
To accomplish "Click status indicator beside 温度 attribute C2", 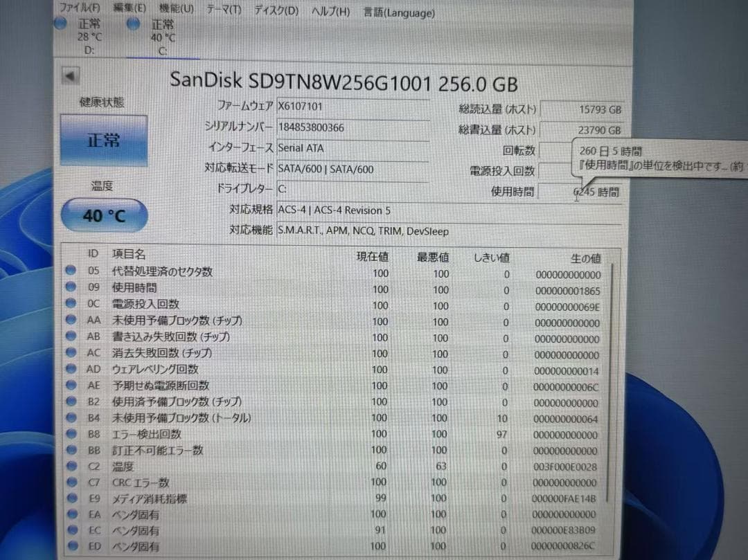I will coord(71,466).
